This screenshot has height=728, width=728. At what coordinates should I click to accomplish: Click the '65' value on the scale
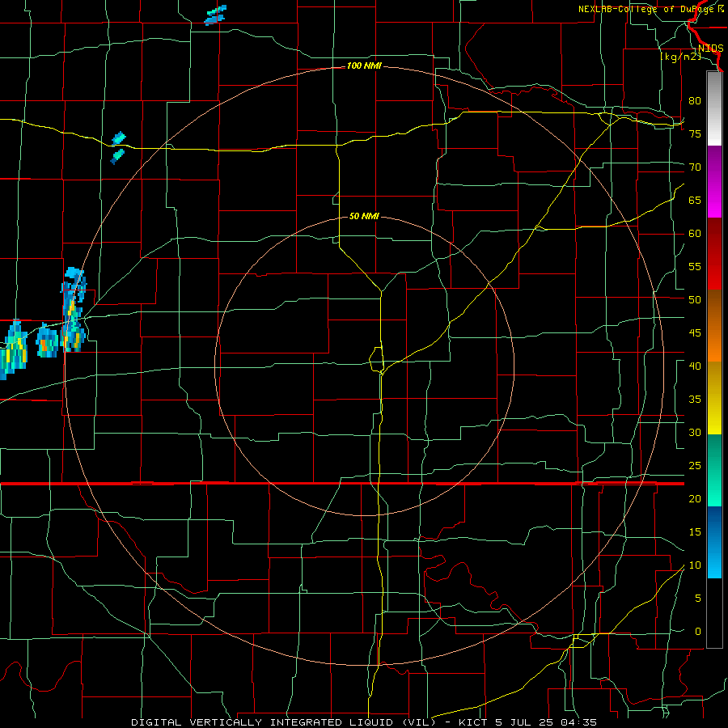point(695,200)
